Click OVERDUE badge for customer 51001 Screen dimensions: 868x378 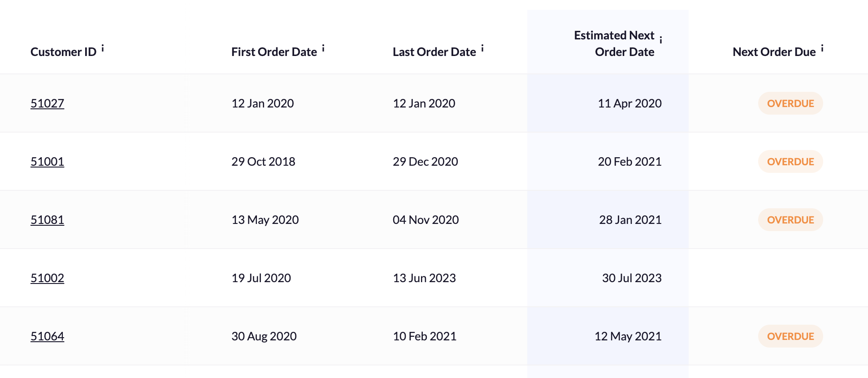pyautogui.click(x=790, y=162)
